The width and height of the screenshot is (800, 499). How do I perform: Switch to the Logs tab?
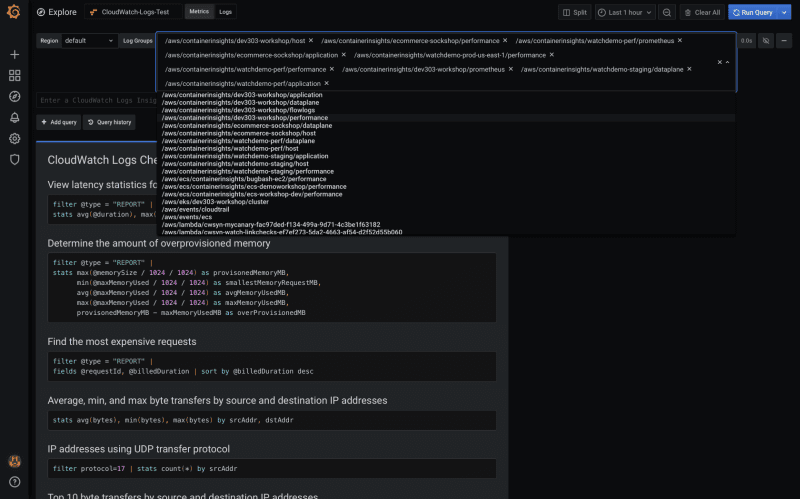(x=226, y=12)
